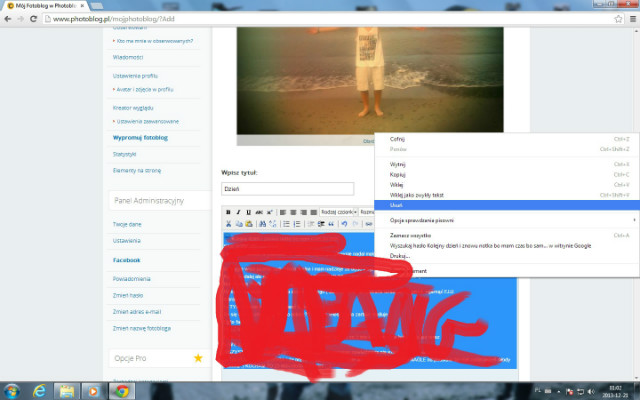Align text right in the editor
This screenshot has width=640, height=400.
click(x=303, y=212)
